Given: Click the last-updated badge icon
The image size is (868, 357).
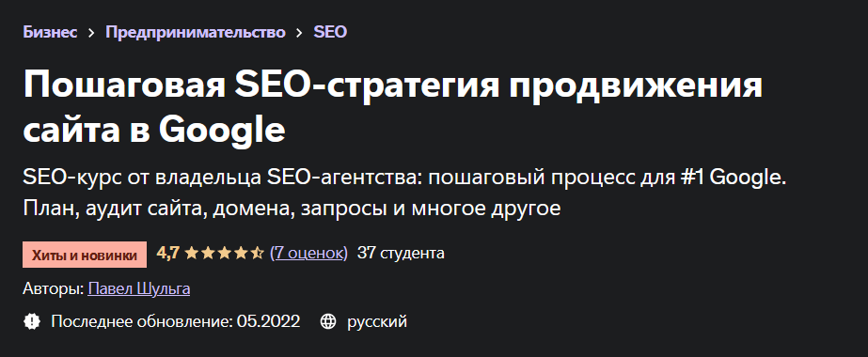Looking at the screenshot, I should click(32, 321).
